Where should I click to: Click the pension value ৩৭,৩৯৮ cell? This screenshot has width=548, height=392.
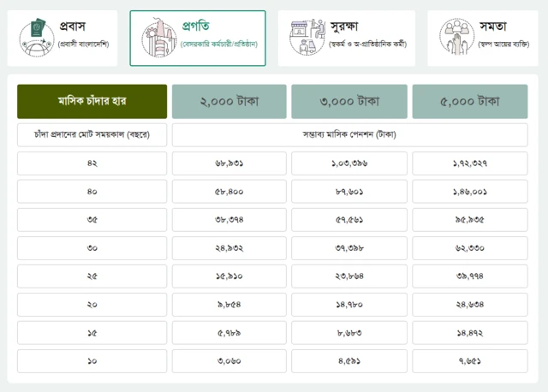click(349, 248)
